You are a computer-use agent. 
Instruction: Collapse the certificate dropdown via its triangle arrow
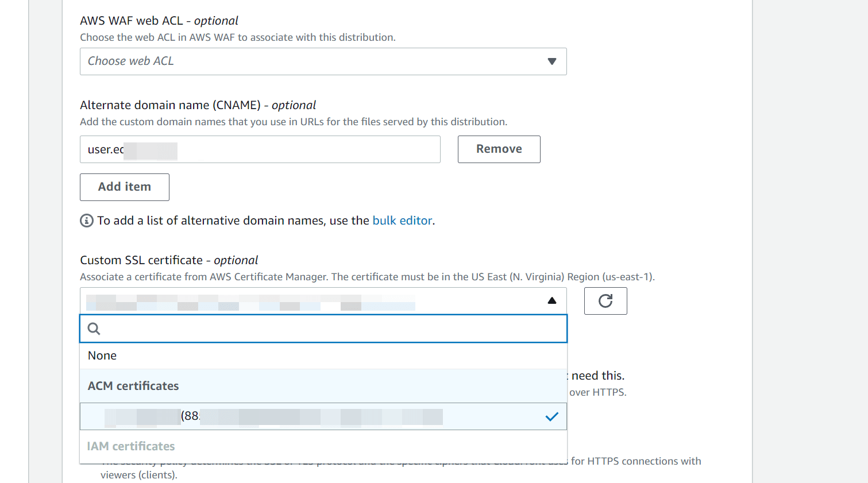click(551, 300)
